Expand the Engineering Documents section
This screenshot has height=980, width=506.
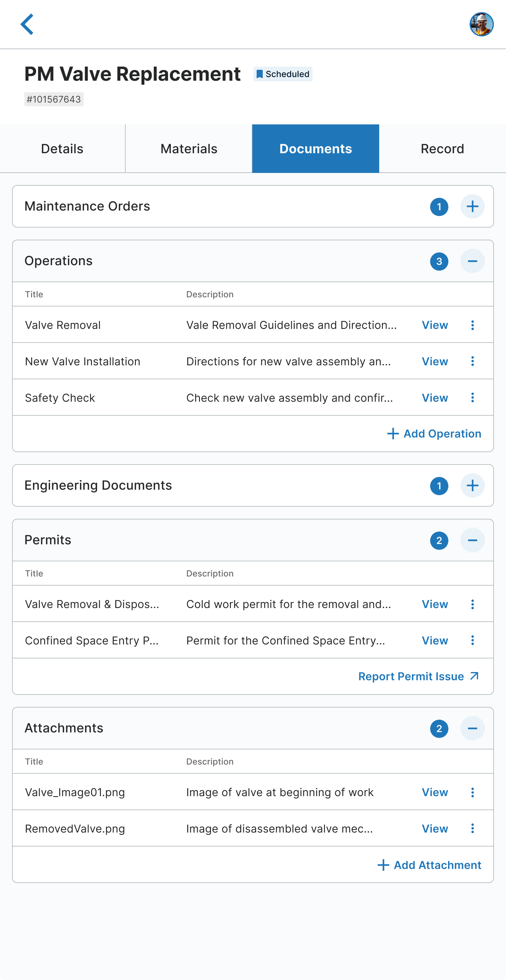tap(472, 486)
